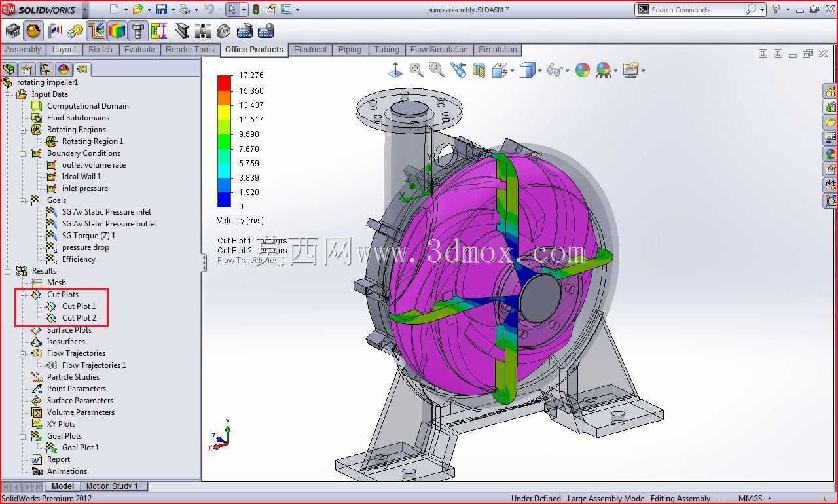This screenshot has height=504, width=838.
Task: Select Cut Plot 1 in tree
Action: (79, 306)
